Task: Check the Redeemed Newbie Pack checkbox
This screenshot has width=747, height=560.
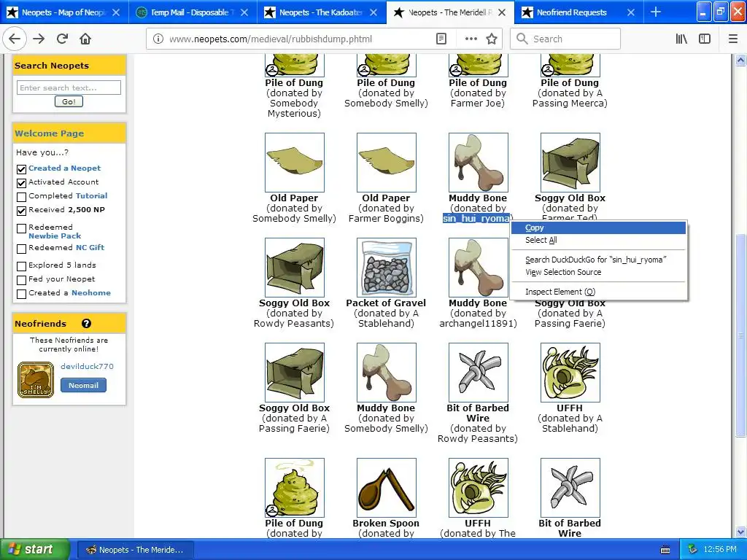Action: (21, 228)
